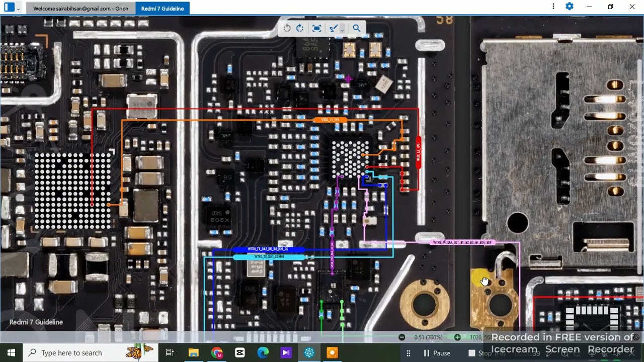This screenshot has height=362, width=644.
Task: Open the three-dot options menu
Action: point(553,7)
